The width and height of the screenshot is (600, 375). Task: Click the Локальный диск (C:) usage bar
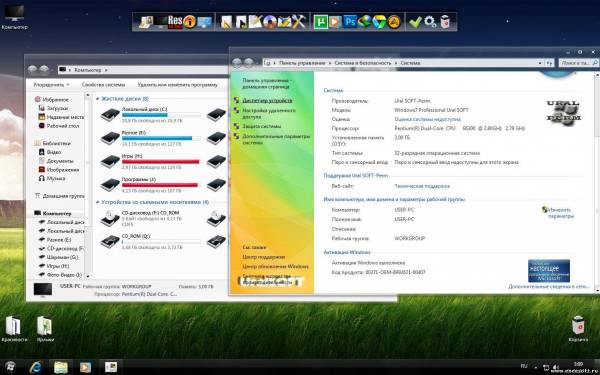click(x=161, y=115)
